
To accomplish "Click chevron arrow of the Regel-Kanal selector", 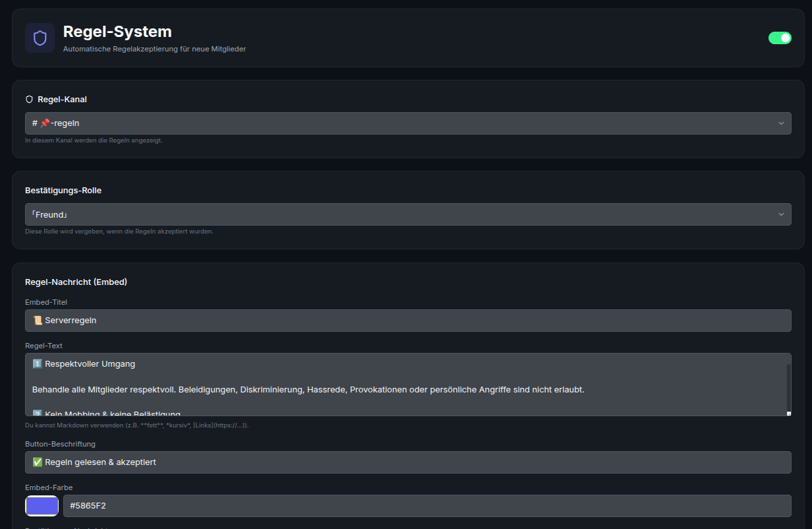I will click(781, 123).
